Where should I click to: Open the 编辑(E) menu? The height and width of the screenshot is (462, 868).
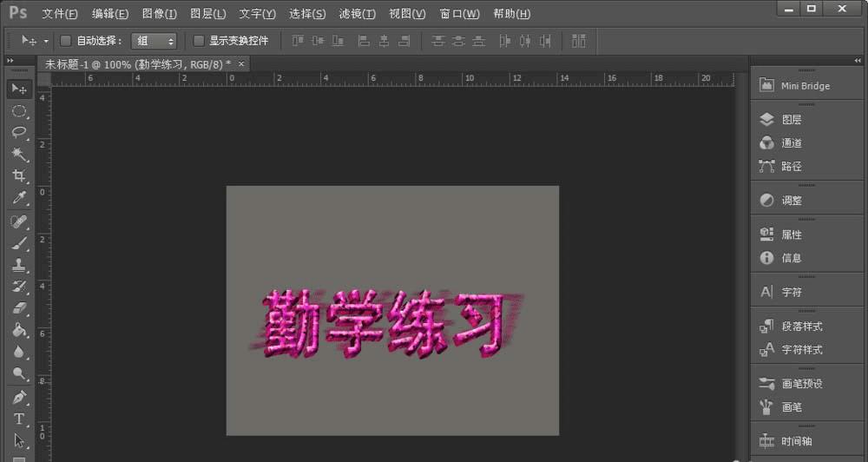[x=110, y=14]
